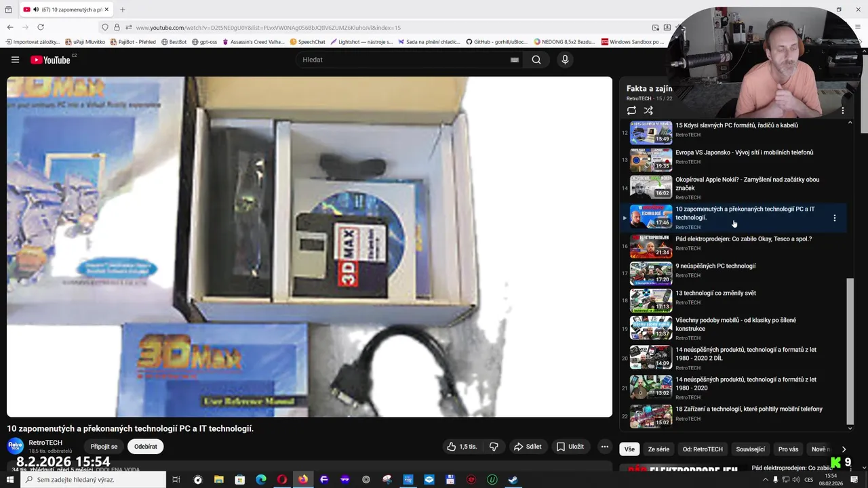Select the Od: RetroTECH filter chip
The image size is (868, 488).
(703, 449)
